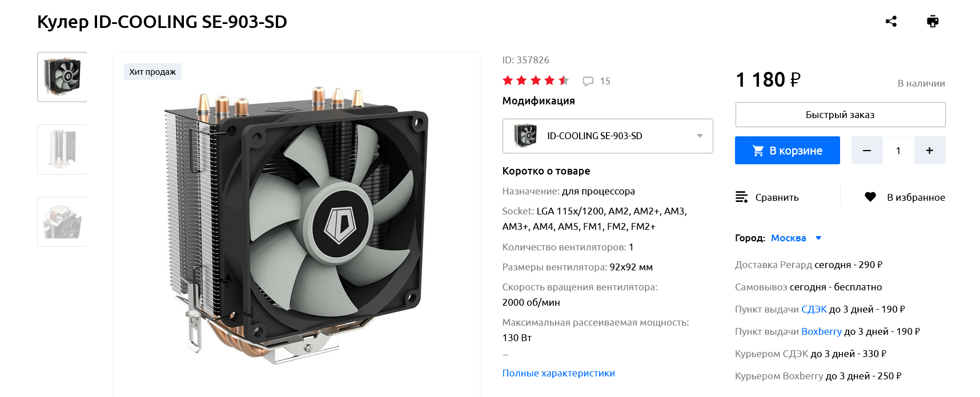Decrease quantity with minus button

[x=867, y=151]
